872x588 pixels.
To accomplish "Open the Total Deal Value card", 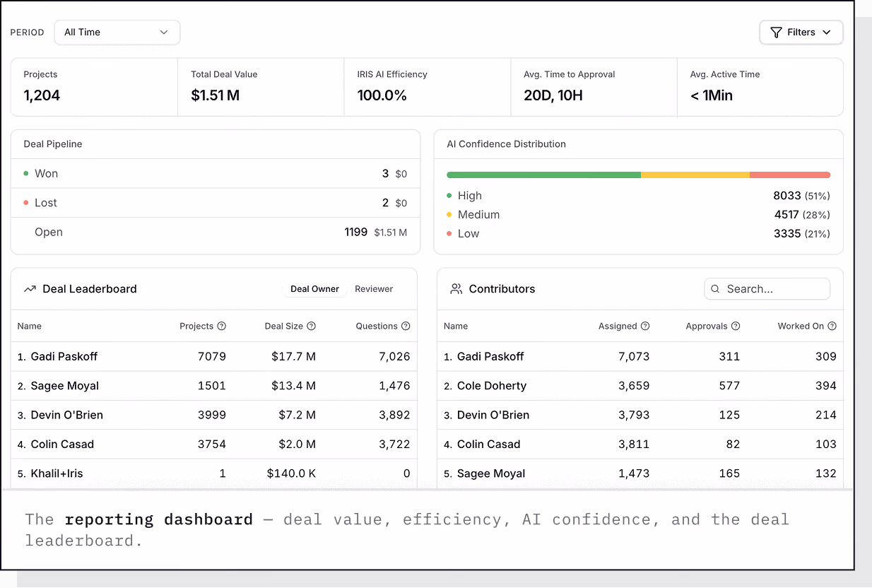I will (261, 87).
